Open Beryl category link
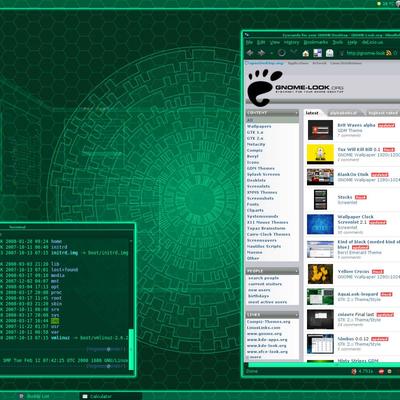 click(x=253, y=156)
